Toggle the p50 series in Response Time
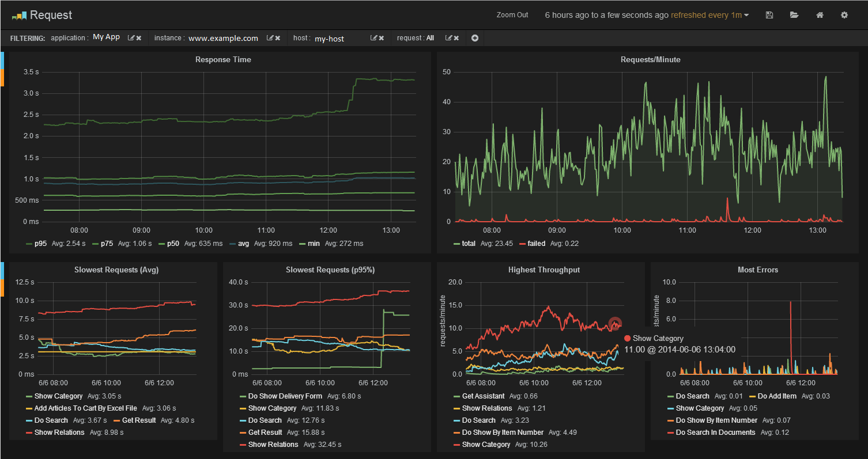Image resolution: width=868 pixels, height=459 pixels. 173,244
